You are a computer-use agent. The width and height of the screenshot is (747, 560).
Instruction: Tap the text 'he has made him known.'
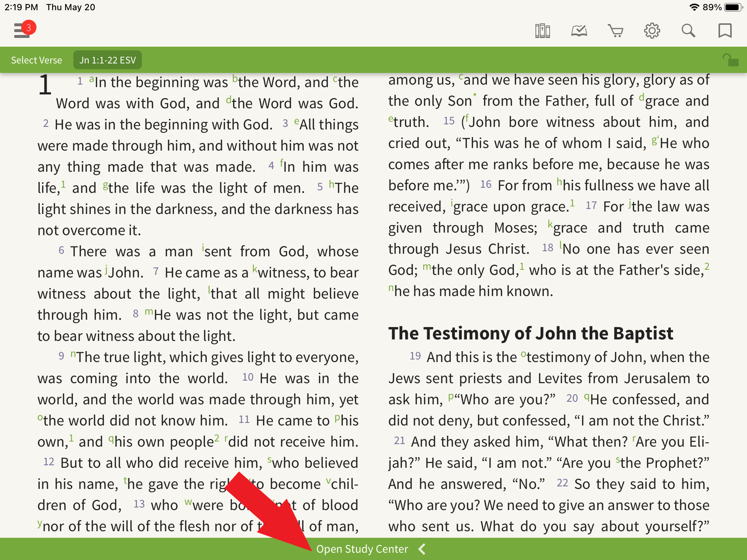pyautogui.click(x=474, y=291)
